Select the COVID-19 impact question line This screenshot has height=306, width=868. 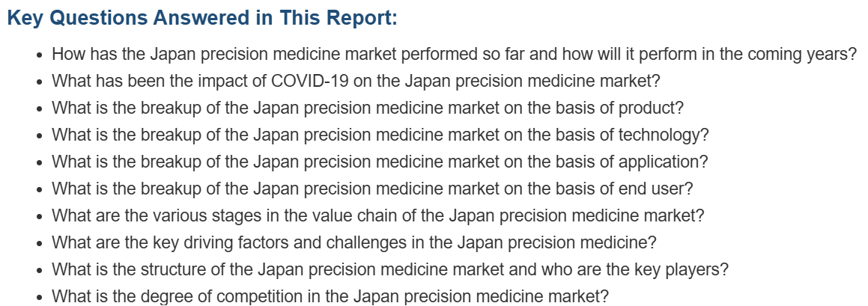coord(355,81)
